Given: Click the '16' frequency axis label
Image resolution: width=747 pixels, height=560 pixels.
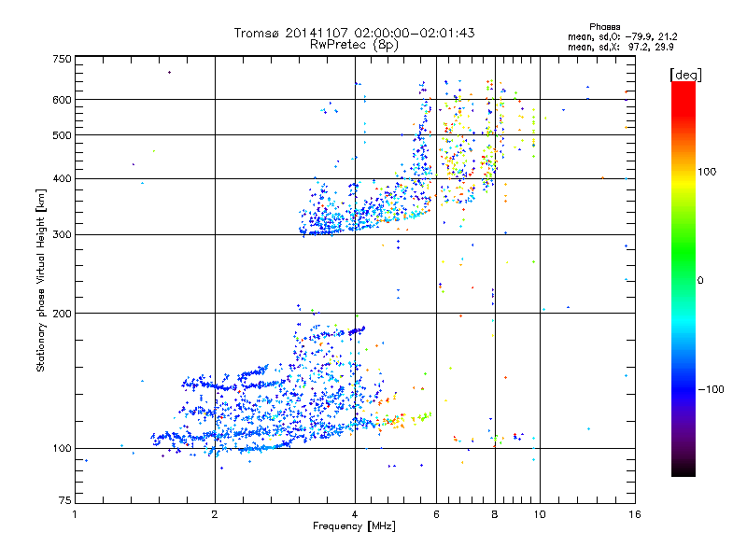Looking at the screenshot, I should (635, 514).
